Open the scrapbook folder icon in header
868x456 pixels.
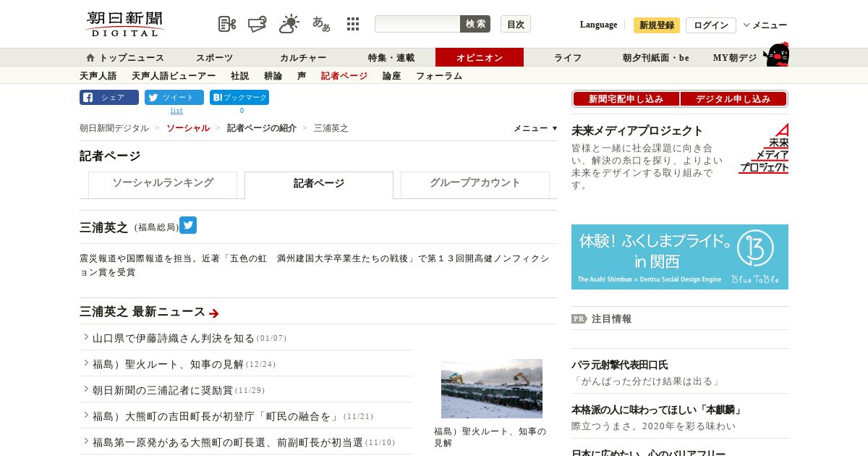coord(257,24)
